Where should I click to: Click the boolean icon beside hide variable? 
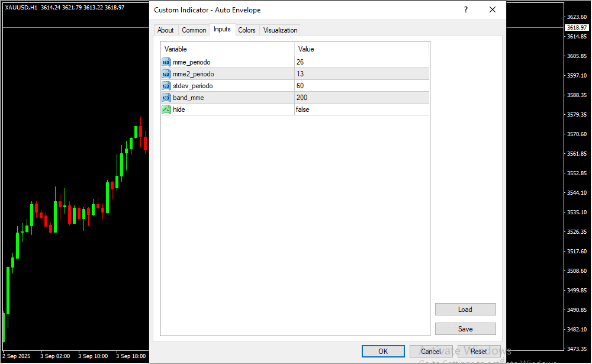pos(166,109)
